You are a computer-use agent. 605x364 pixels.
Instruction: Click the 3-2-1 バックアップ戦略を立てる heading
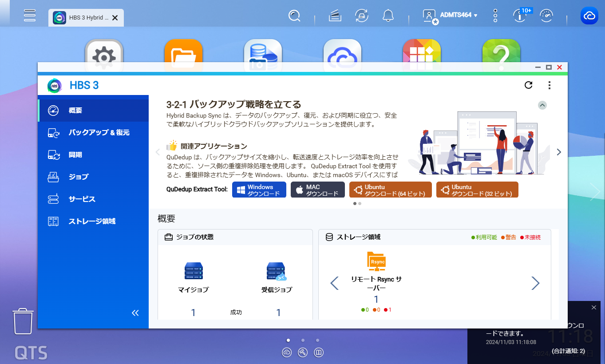click(x=233, y=105)
